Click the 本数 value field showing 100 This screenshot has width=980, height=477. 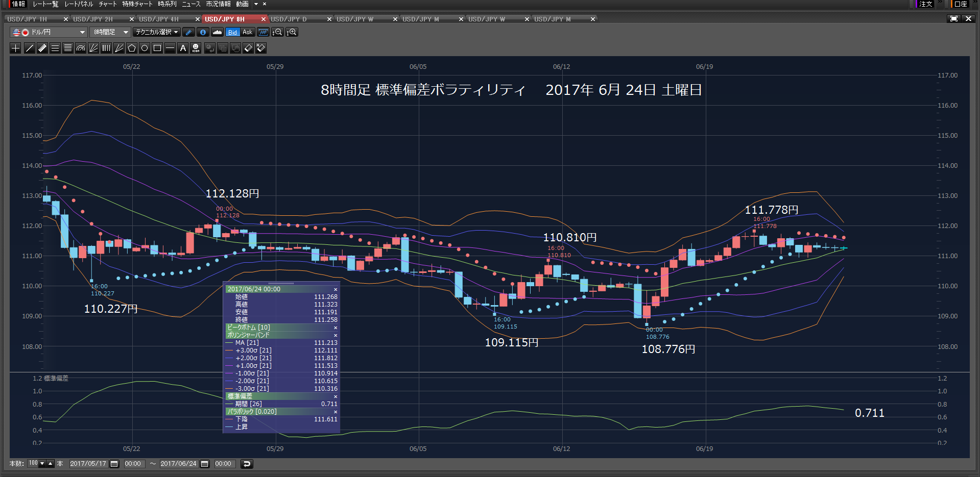click(33, 463)
